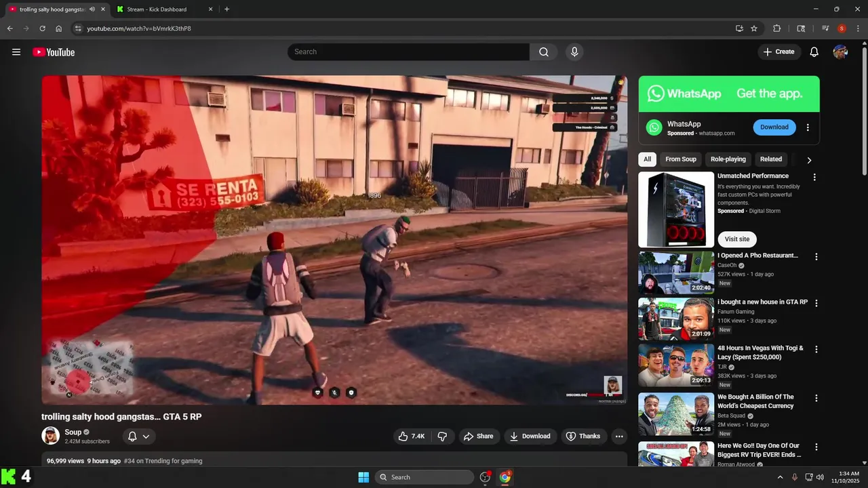Click the video player to pause

(x=334, y=240)
